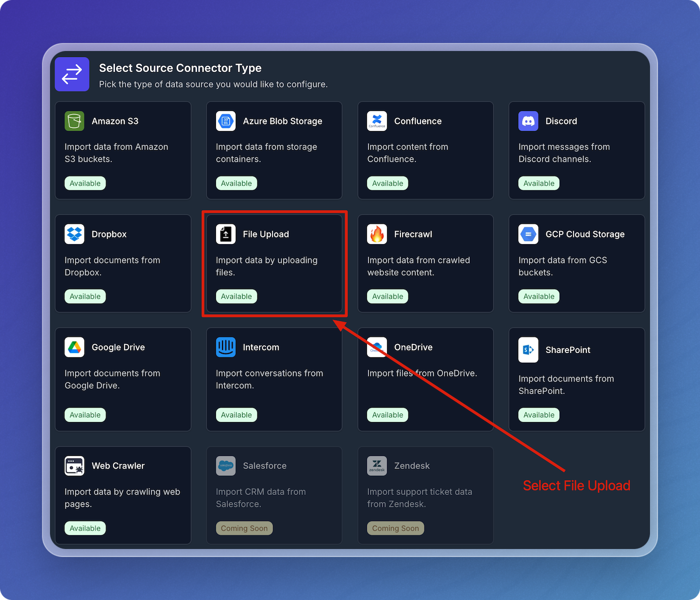The width and height of the screenshot is (700, 600).
Task: Select the Intercom connector title
Action: tap(261, 347)
